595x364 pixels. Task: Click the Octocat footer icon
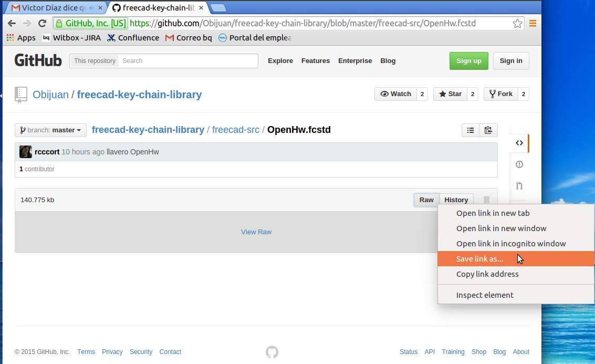pos(272,352)
